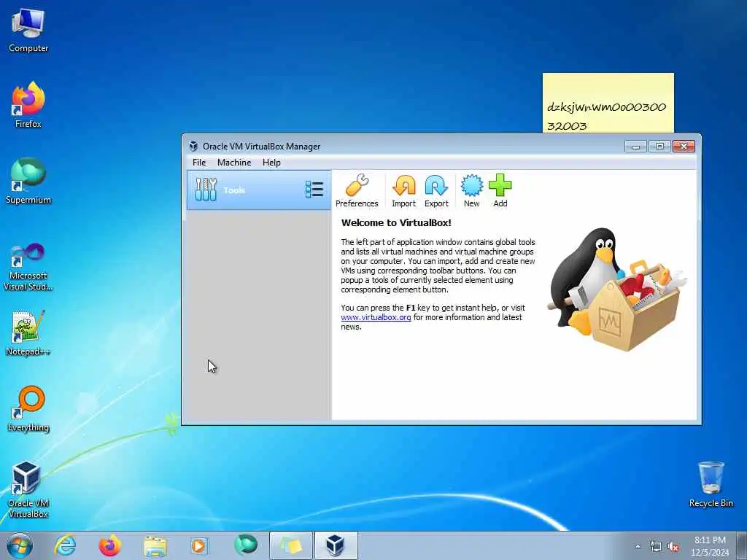
Task: Launch Firefox from the taskbar
Action: (x=109, y=545)
